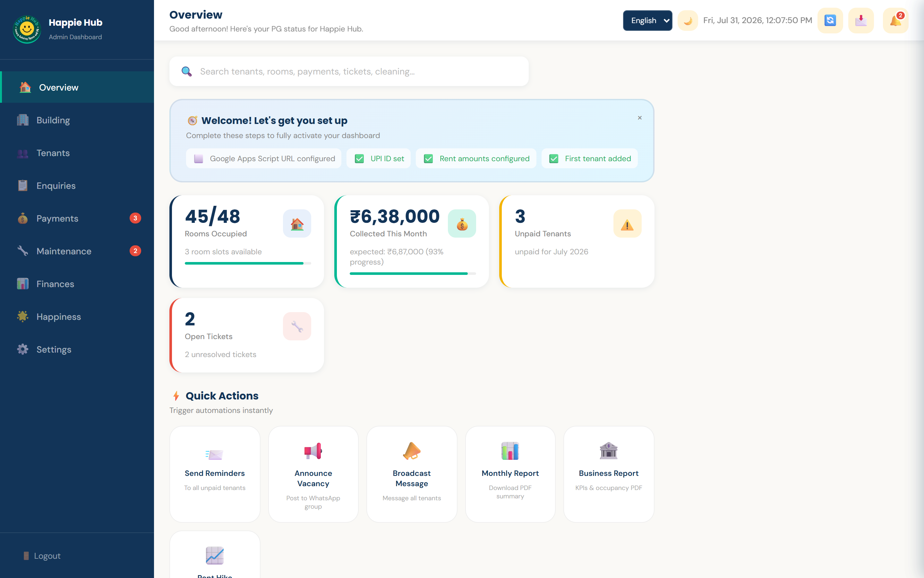Click the Overview house icon in sidebar
The width and height of the screenshot is (924, 578).
pos(25,87)
